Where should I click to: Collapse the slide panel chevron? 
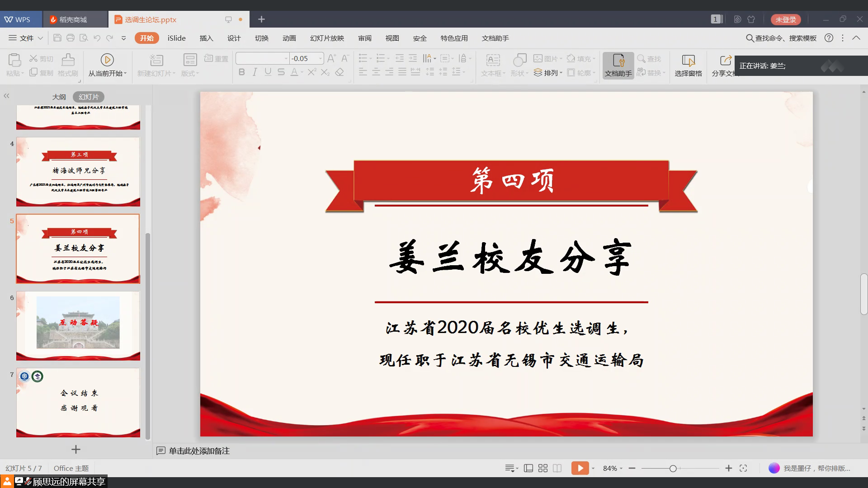pyautogui.click(x=6, y=96)
